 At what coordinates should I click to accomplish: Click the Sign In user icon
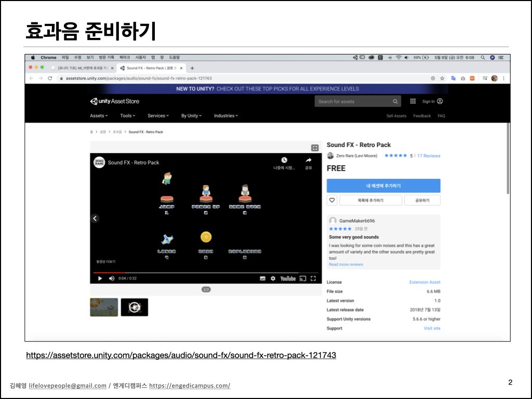pos(440,101)
